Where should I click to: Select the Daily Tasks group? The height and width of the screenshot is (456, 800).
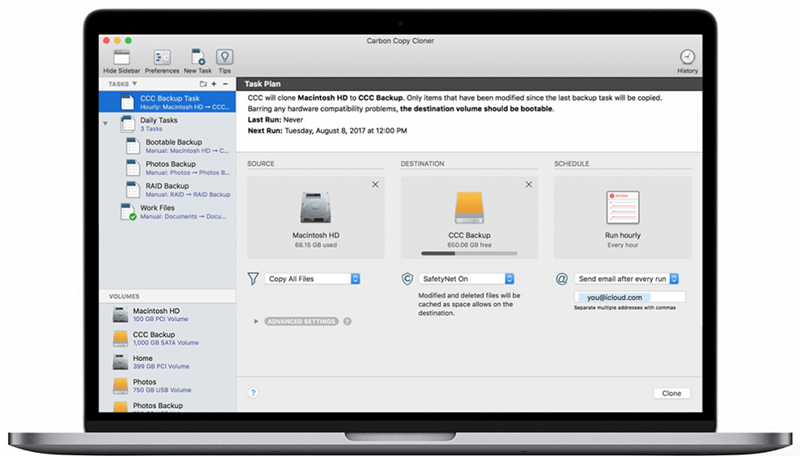click(167, 124)
